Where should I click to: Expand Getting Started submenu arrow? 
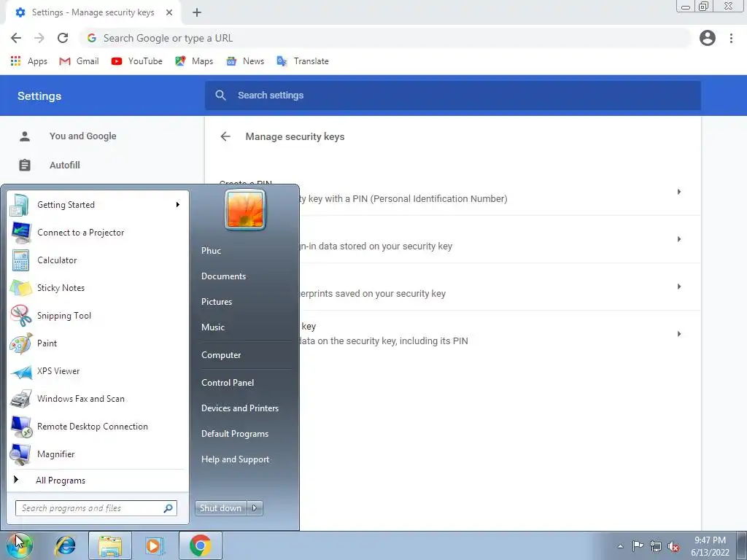pos(178,205)
